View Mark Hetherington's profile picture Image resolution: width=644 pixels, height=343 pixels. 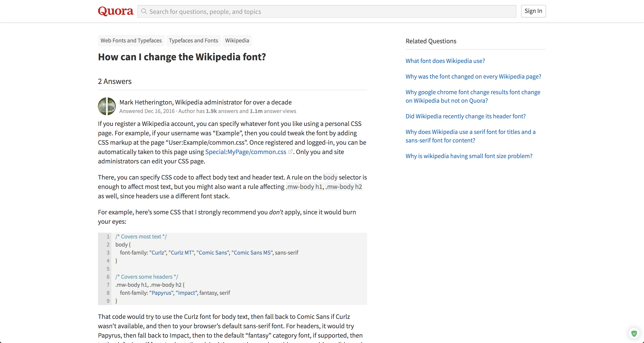107,106
